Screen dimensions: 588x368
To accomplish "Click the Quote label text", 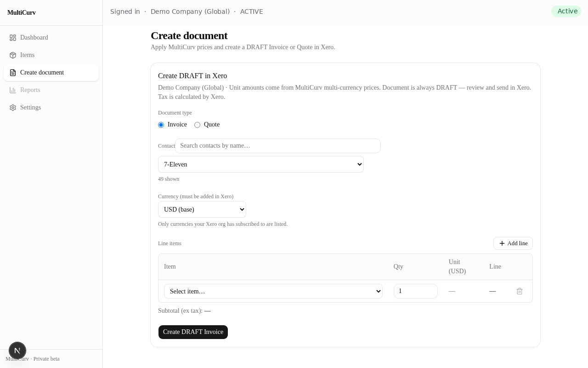I will pos(212,125).
